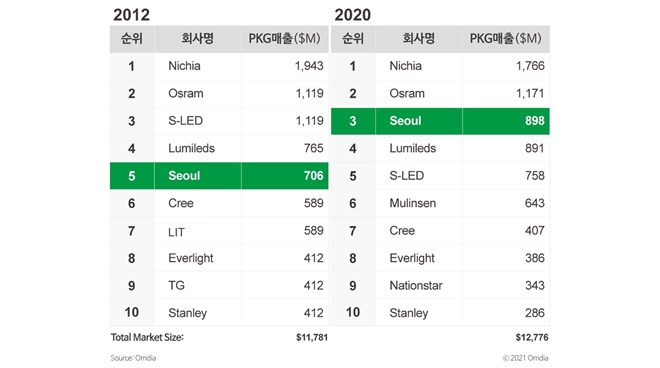Click the $12,776 total market value
Screen dimensions: 660x368
(x=532, y=337)
